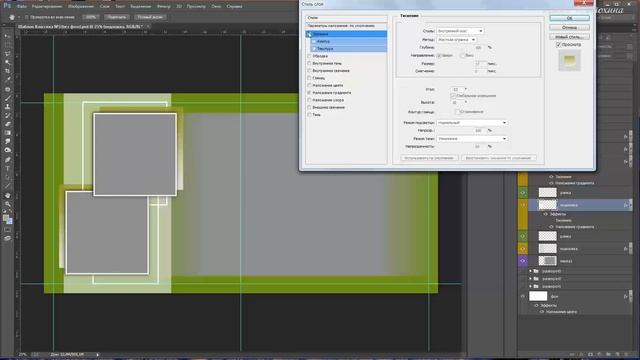Click the Photoshop Ps logo icon
The image size is (640, 360).
(7, 6)
